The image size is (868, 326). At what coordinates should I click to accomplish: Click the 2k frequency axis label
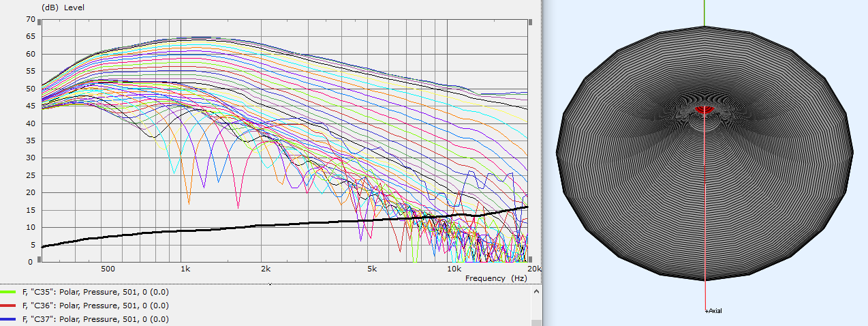pyautogui.click(x=266, y=269)
